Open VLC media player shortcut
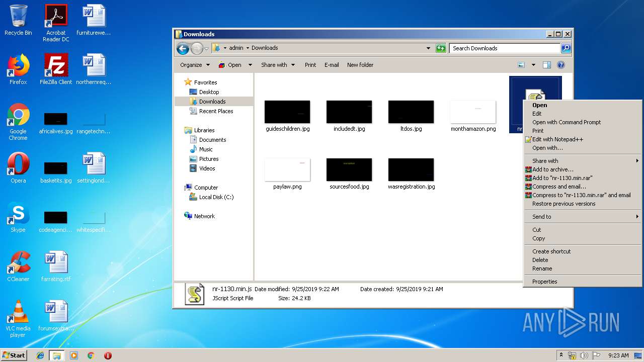The image size is (644, 362). click(x=18, y=319)
